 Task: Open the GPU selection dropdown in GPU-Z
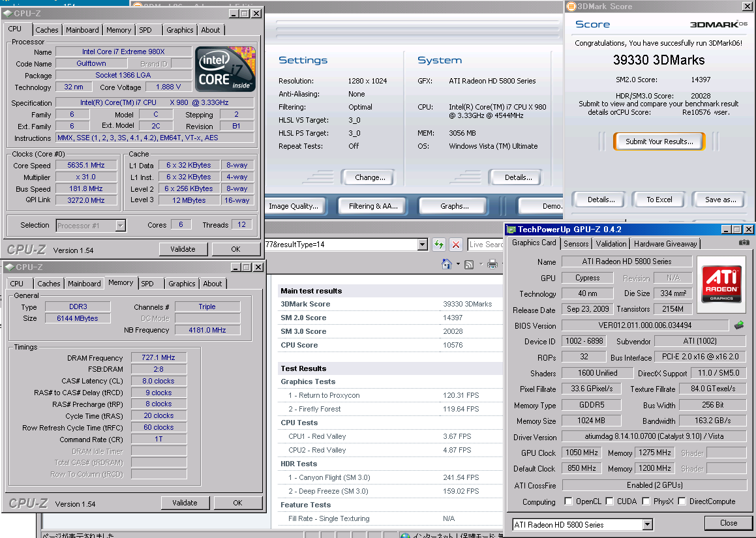(648, 524)
